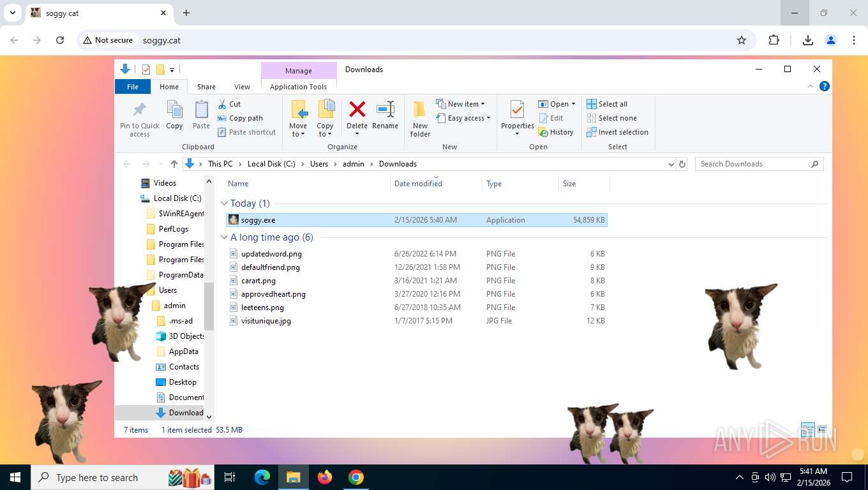This screenshot has height=490, width=868.
Task: Expand New item dropdown
Action: tap(460, 104)
